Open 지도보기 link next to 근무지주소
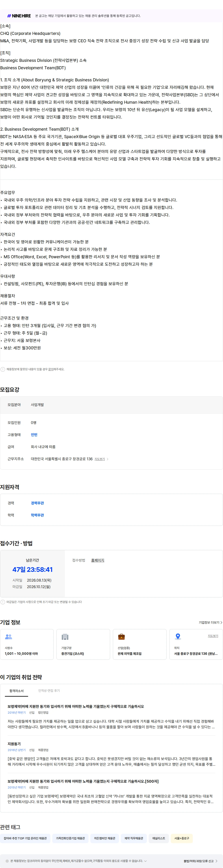The image size is (223, 868). click(x=100, y=459)
